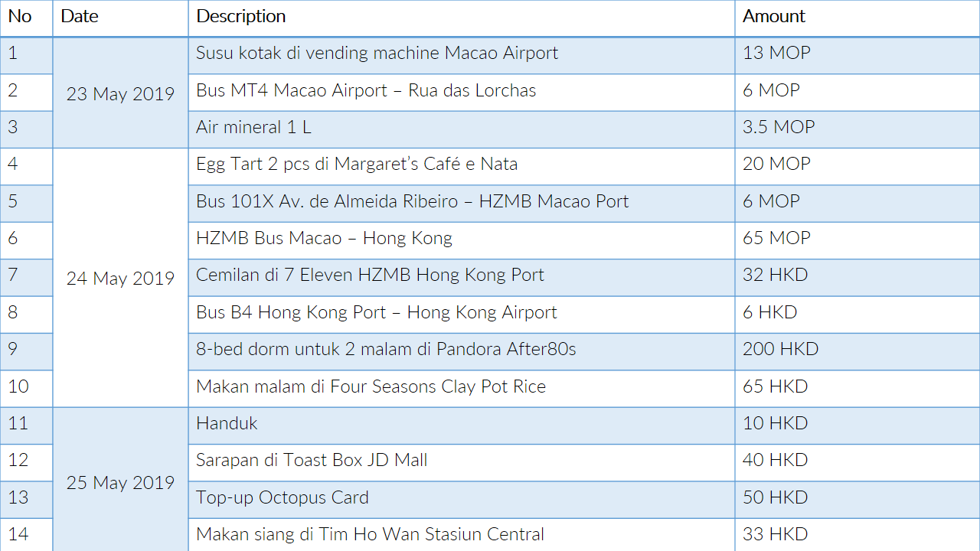
Task: Click the Four Seasons Clay Pot Rice cell
Action: (x=371, y=386)
